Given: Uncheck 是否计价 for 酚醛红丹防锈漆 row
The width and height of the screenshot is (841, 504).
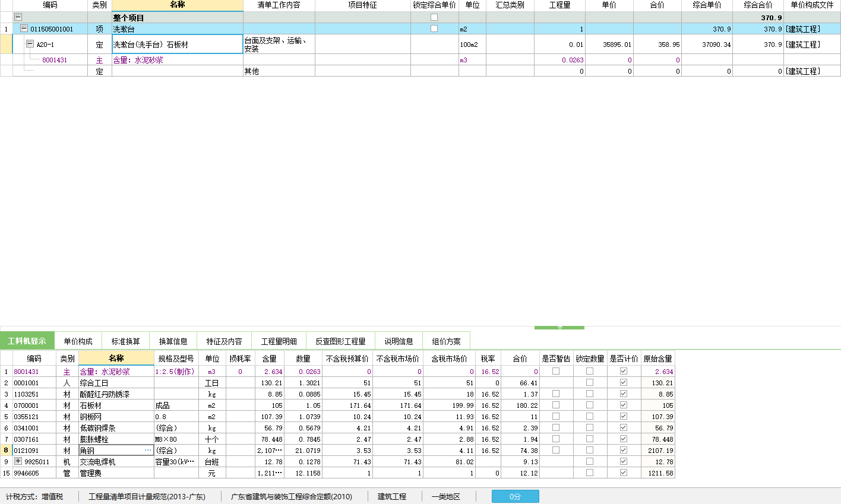Looking at the screenshot, I should (x=624, y=394).
